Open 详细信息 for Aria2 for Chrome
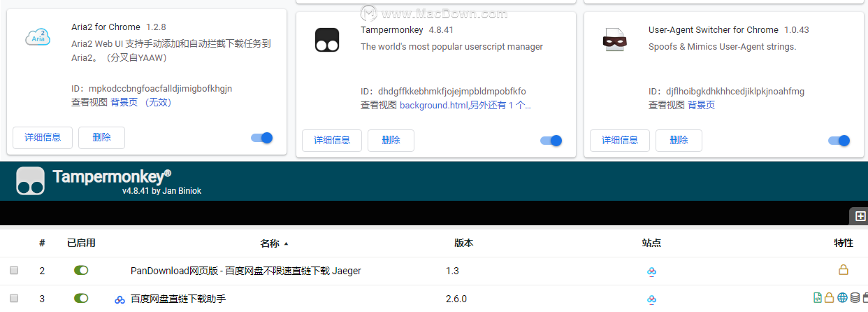Image resolution: width=868 pixels, height=312 pixels. [x=43, y=137]
